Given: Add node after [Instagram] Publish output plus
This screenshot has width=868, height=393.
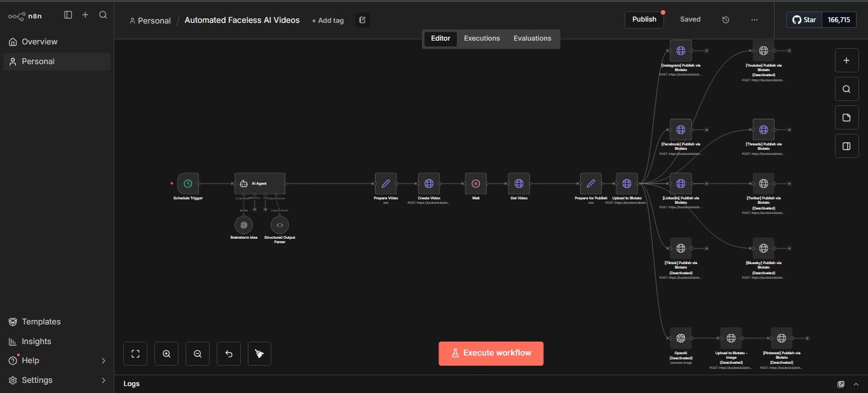Looking at the screenshot, I should [x=707, y=50].
